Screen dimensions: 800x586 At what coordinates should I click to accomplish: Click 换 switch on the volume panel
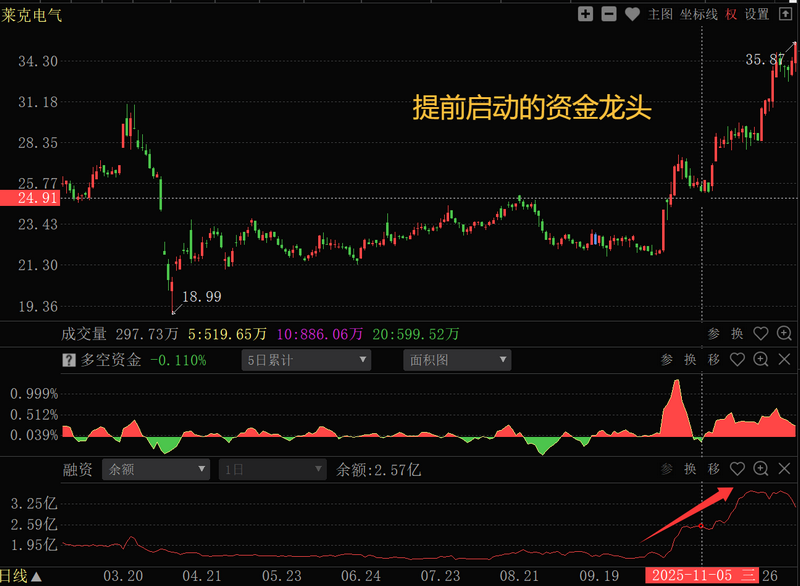coord(736,333)
